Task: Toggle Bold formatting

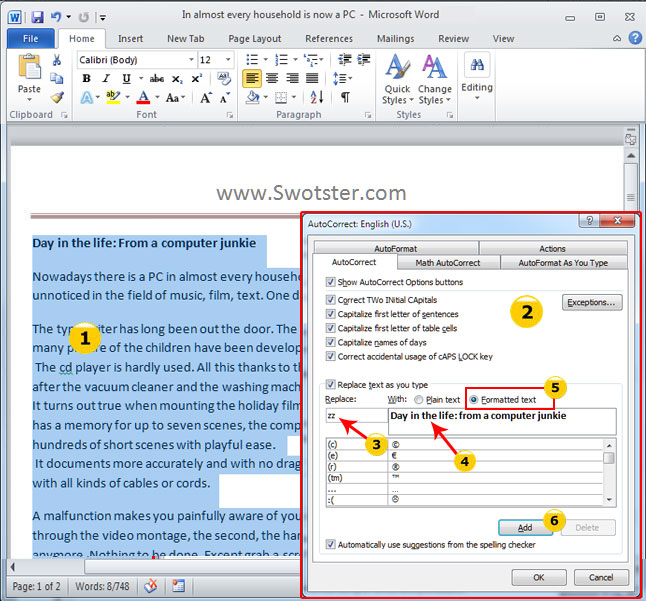Action: coord(87,78)
